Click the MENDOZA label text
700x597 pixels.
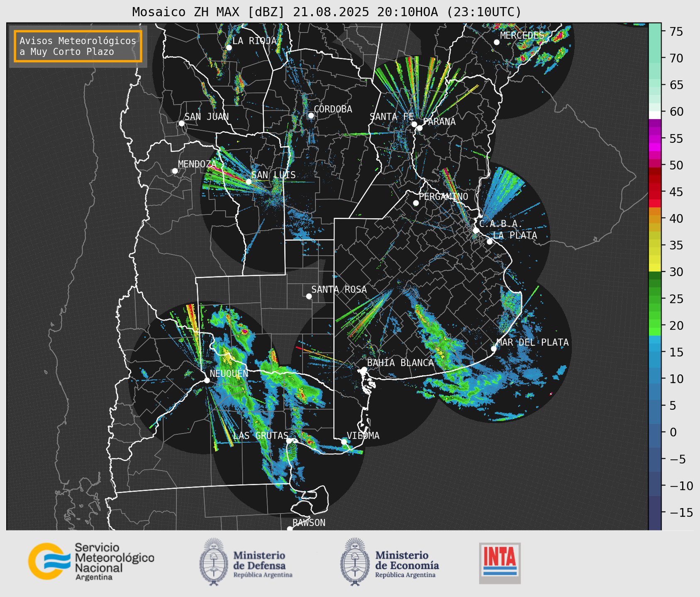point(198,164)
